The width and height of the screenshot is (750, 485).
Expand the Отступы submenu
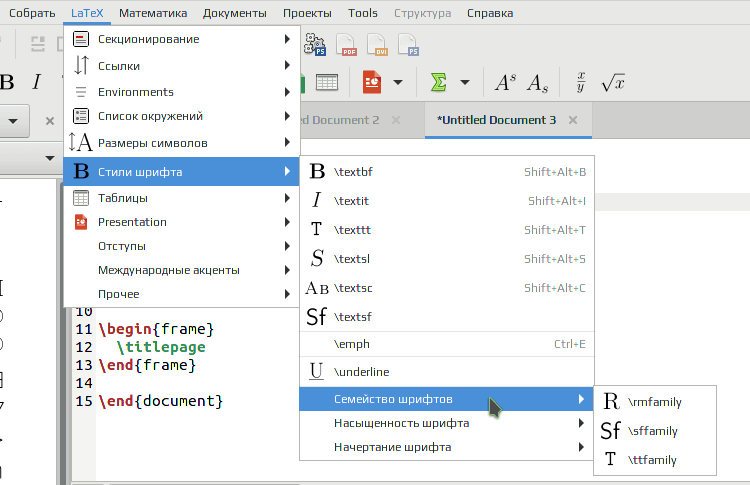point(182,246)
